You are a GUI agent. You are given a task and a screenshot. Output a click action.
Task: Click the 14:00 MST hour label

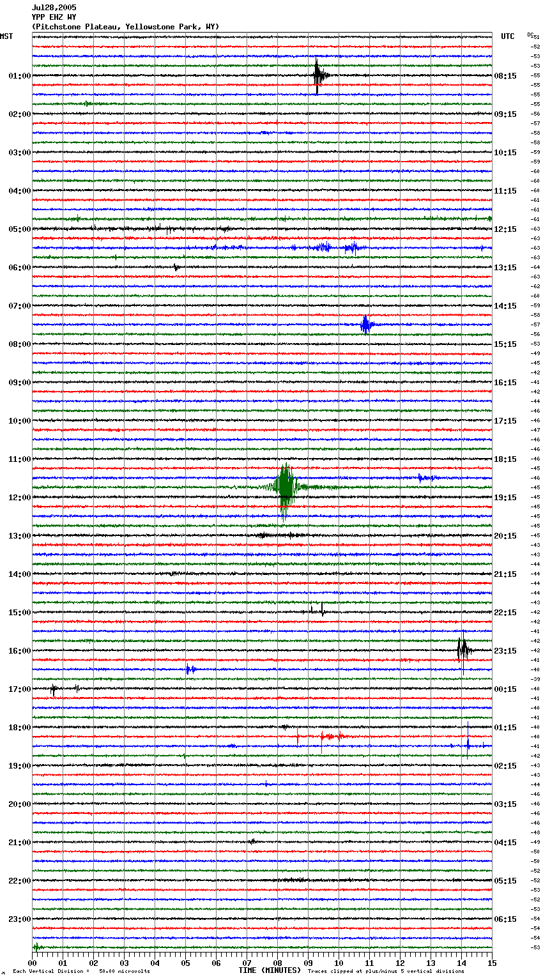click(x=20, y=574)
